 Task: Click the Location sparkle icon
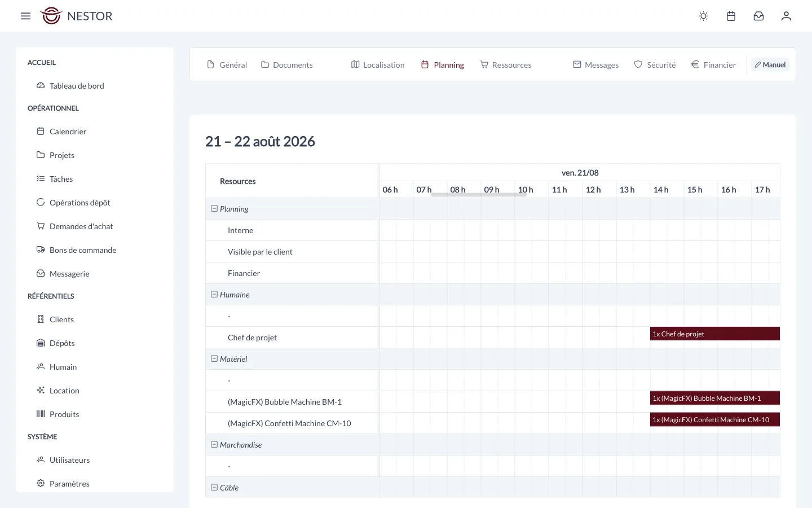pyautogui.click(x=41, y=390)
